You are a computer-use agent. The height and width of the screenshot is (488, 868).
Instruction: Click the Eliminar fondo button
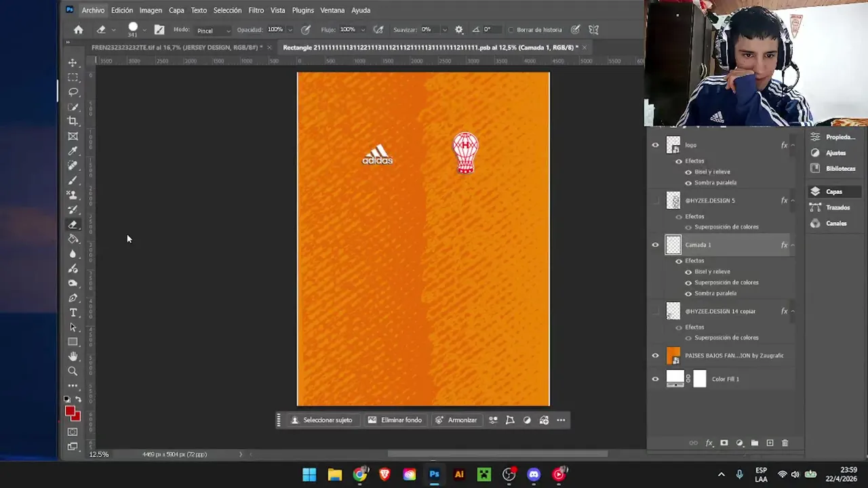click(x=395, y=420)
